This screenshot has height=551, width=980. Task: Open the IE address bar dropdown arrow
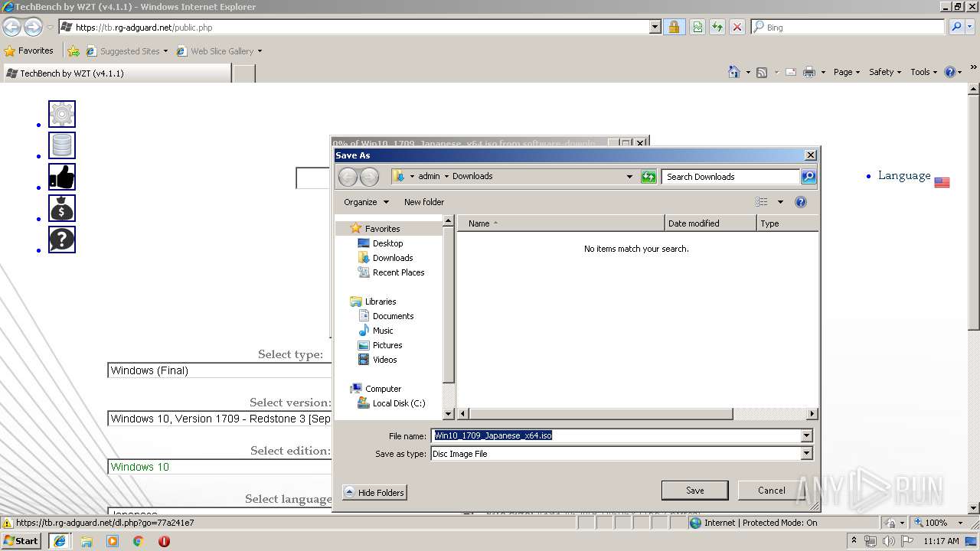[655, 27]
